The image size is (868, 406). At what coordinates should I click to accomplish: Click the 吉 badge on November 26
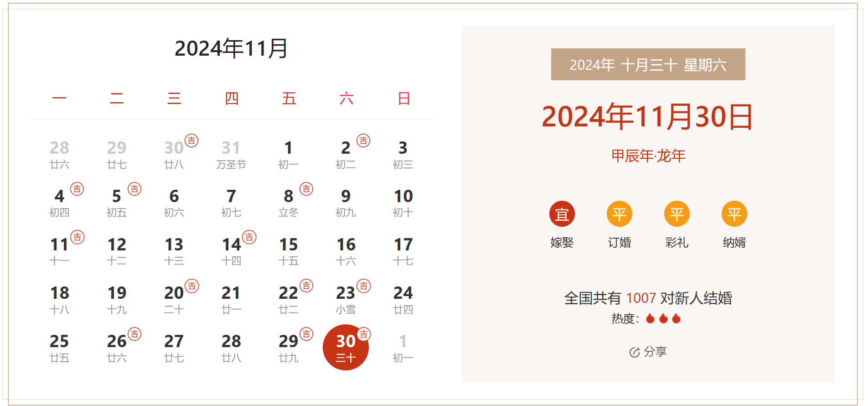click(134, 334)
